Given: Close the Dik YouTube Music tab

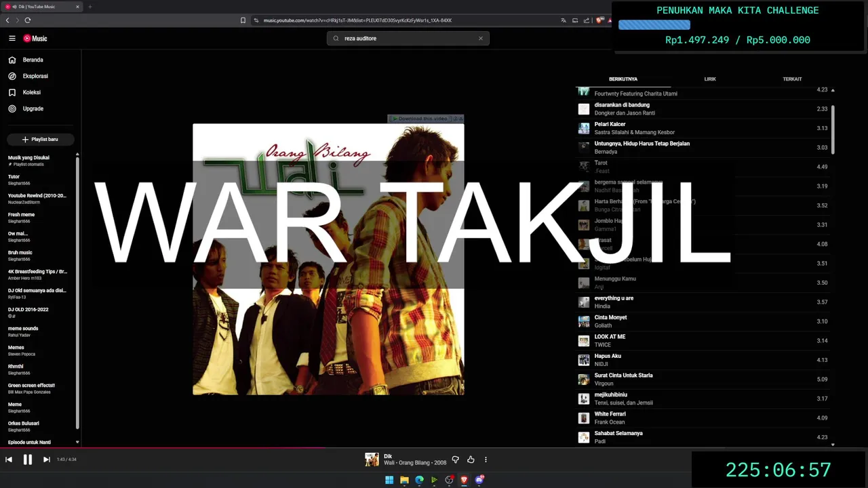Looking at the screenshot, I should tap(77, 7).
